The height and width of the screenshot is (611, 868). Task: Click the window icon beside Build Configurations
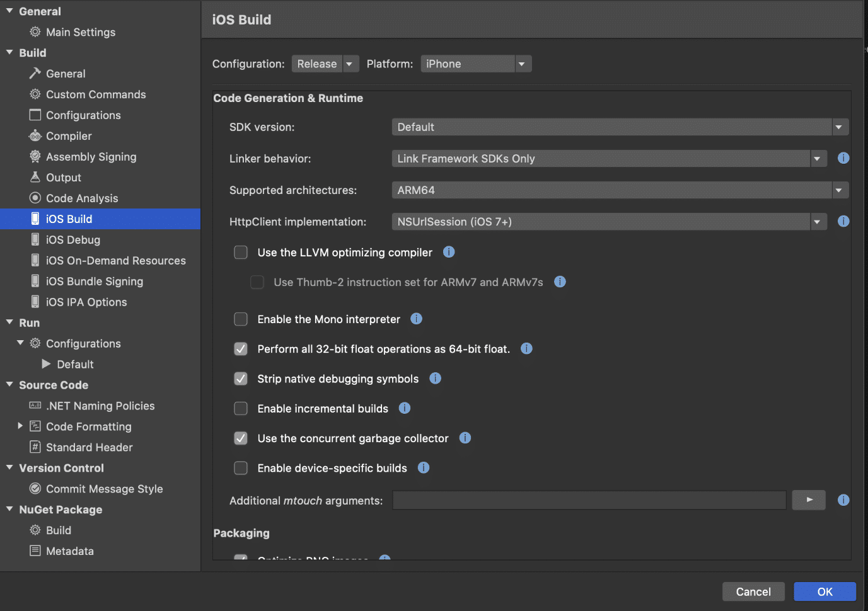(x=35, y=115)
